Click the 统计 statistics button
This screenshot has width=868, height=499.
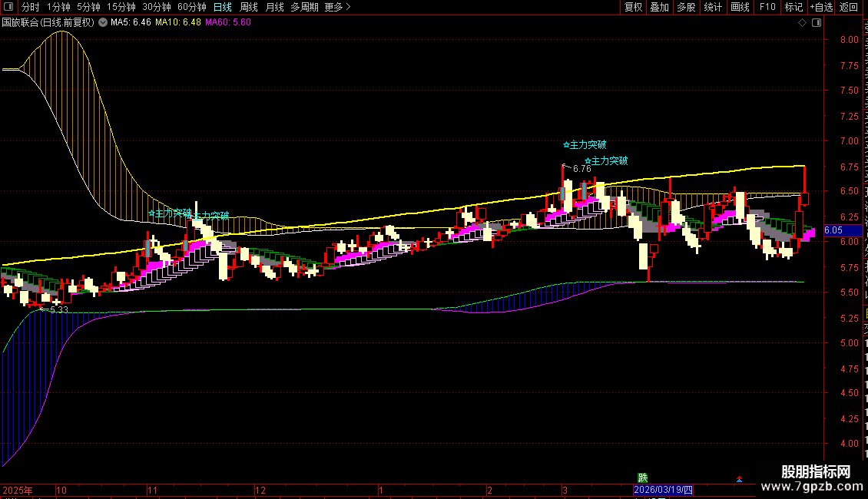(713, 7)
